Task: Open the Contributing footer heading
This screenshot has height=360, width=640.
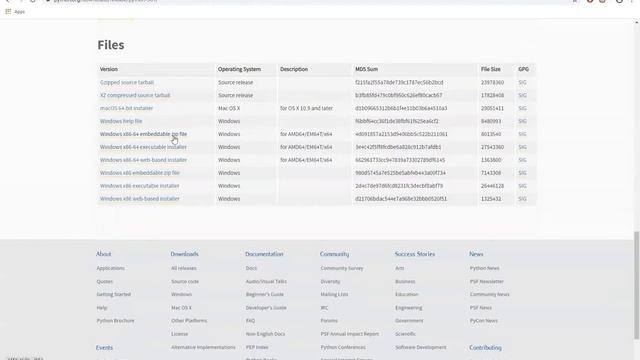Action: pyautogui.click(x=485, y=348)
